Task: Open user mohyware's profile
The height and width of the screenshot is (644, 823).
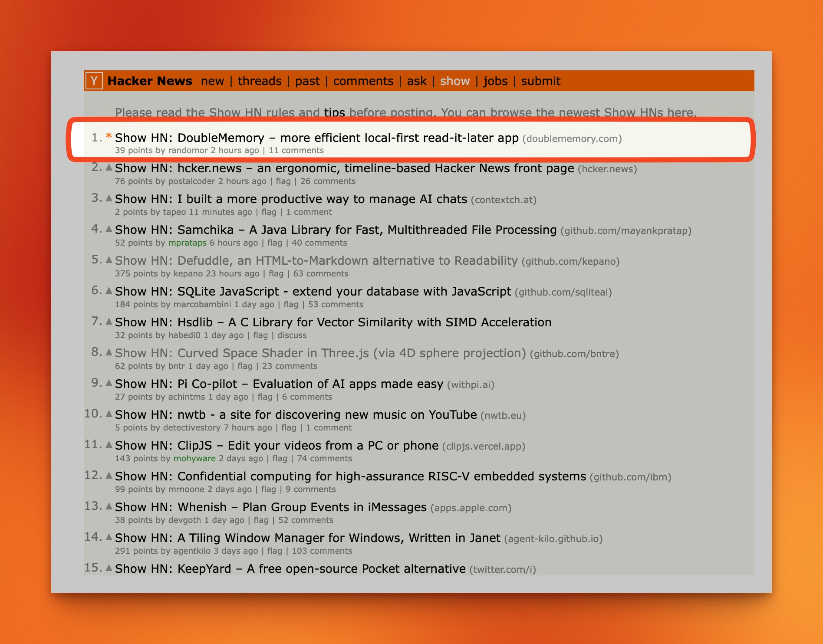Action: point(194,459)
